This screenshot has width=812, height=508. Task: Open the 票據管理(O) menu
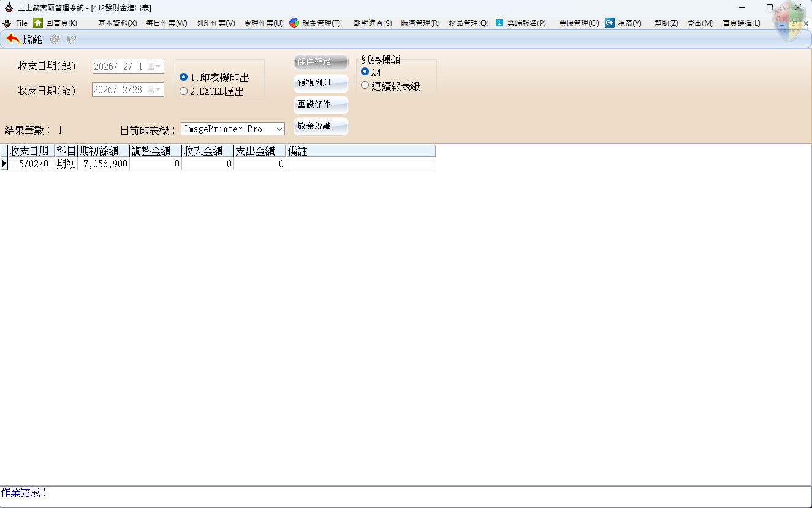579,23
